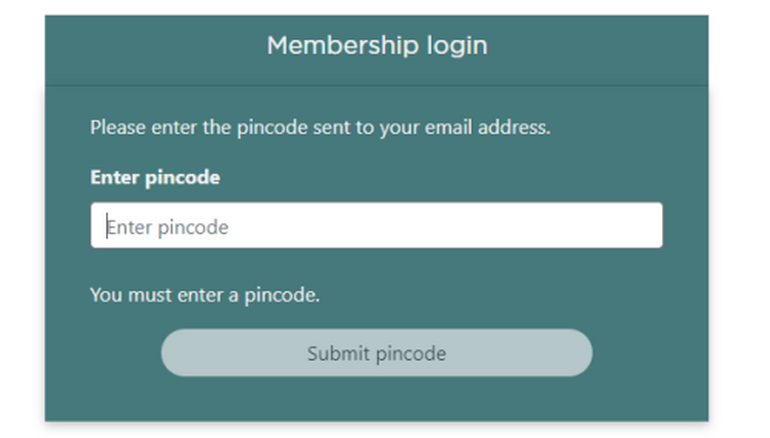
Task: Click the Enter pincode input field
Action: [376, 226]
